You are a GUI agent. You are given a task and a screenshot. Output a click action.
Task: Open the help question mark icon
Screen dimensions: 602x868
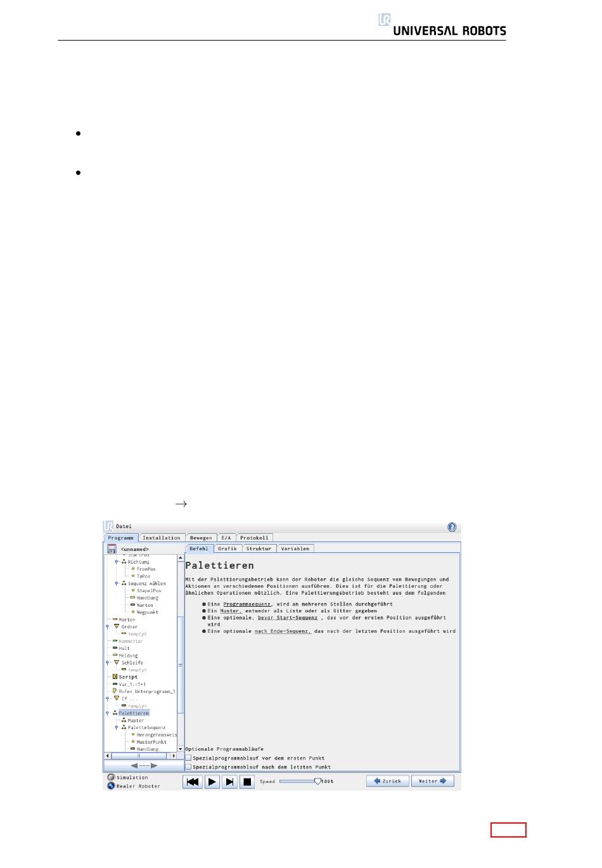coord(452,528)
